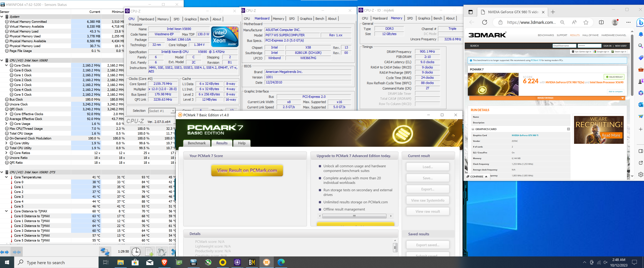This screenshot has width=644, height=268.
Task: Open new tab in Edge
Action: (x=553, y=12)
